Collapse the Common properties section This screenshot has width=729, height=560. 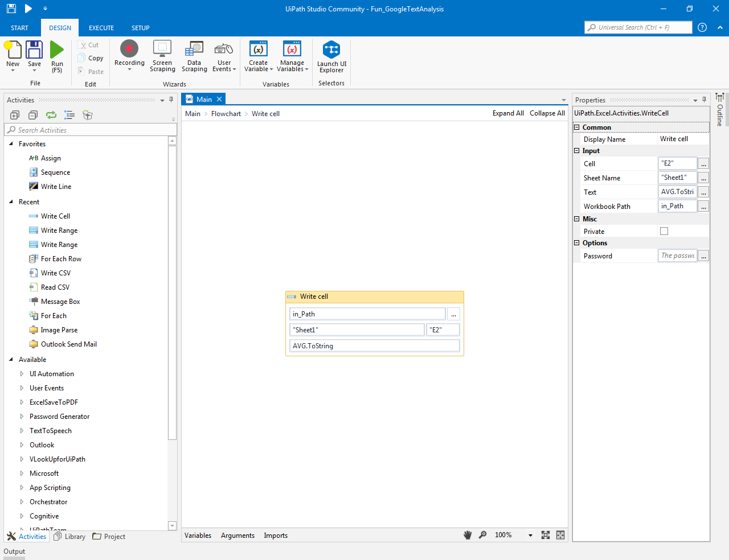(577, 127)
